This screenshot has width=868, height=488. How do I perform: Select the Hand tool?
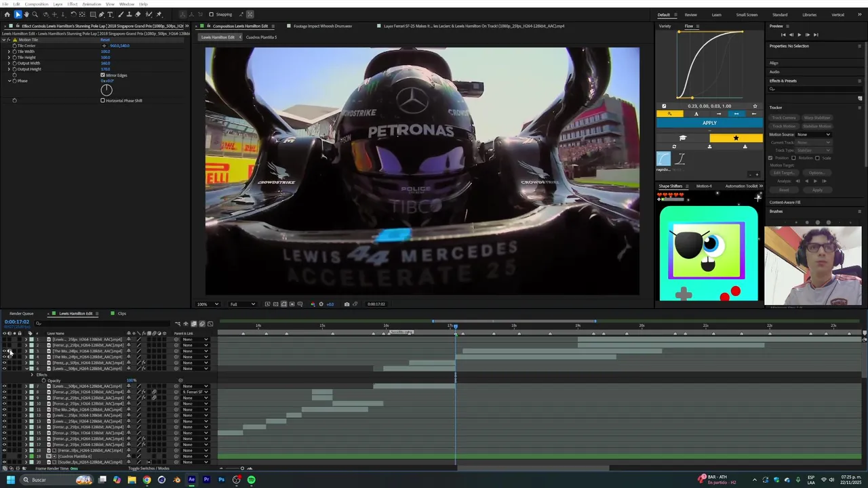tap(26, 14)
